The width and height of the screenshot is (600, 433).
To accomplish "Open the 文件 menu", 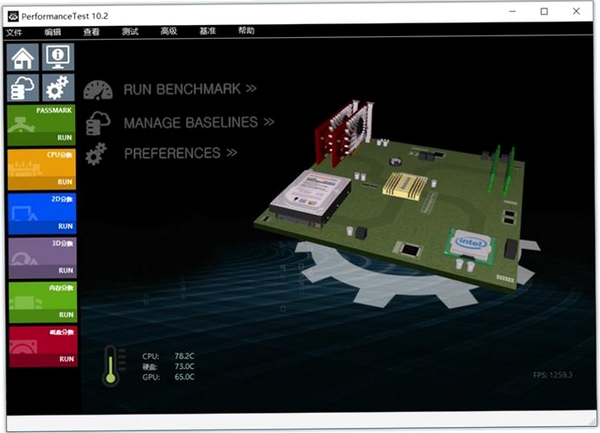I will (14, 32).
